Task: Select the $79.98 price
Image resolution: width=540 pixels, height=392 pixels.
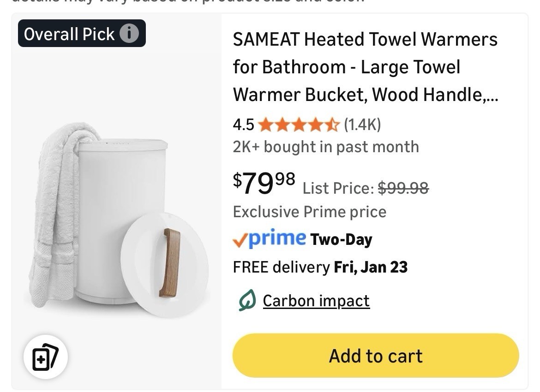Action: pos(264,183)
